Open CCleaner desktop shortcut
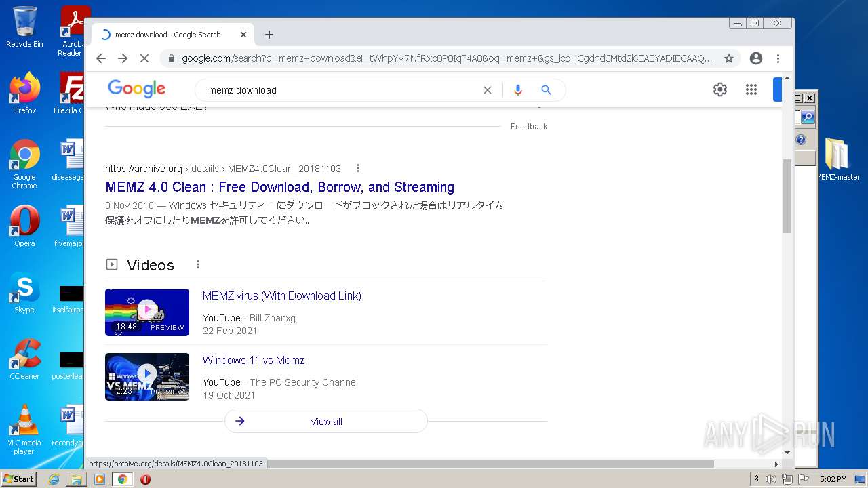 [x=24, y=359]
